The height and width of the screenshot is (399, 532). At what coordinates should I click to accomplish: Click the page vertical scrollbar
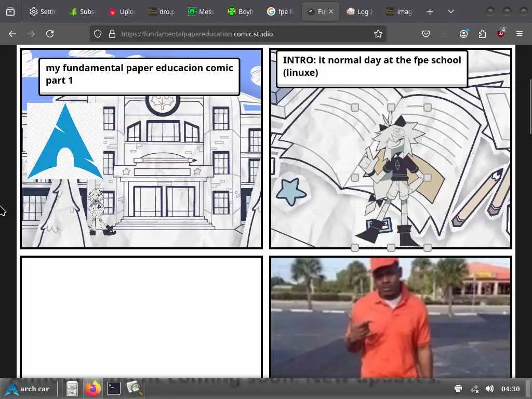coord(530,107)
